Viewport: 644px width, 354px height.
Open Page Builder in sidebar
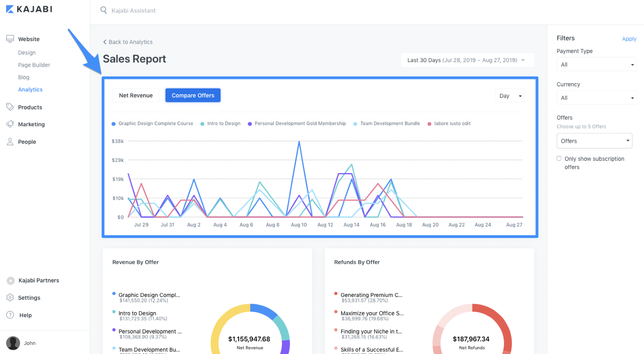tap(34, 65)
